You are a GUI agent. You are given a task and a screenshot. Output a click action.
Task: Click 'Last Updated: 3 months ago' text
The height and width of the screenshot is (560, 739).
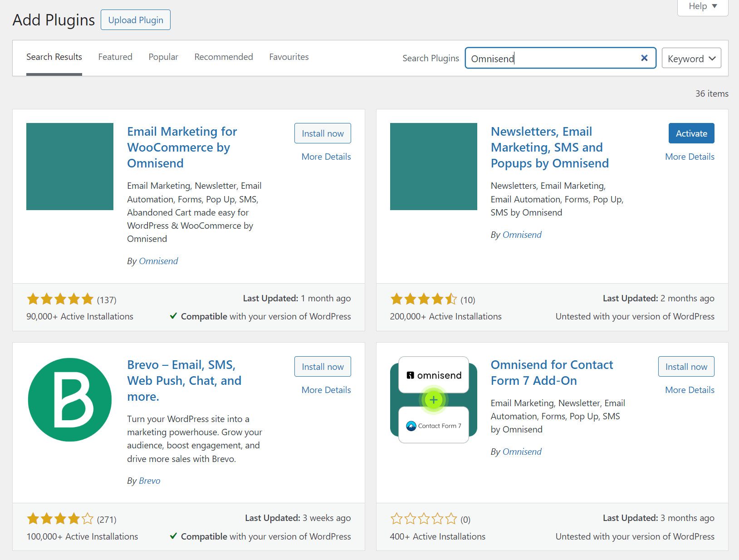pos(658,518)
